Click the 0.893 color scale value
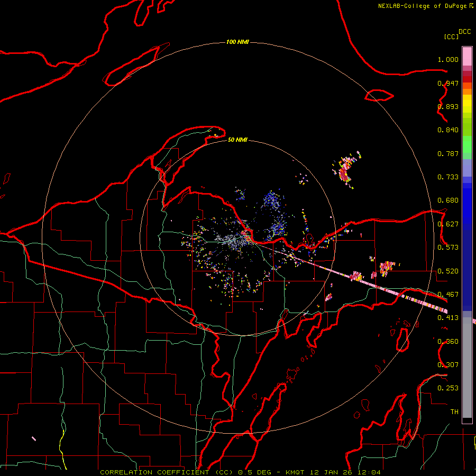 tap(448, 106)
